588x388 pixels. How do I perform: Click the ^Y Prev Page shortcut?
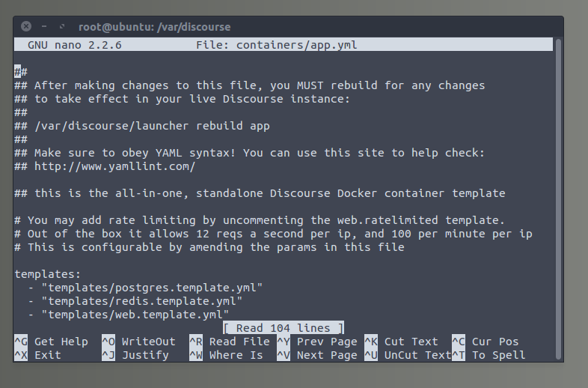316,342
